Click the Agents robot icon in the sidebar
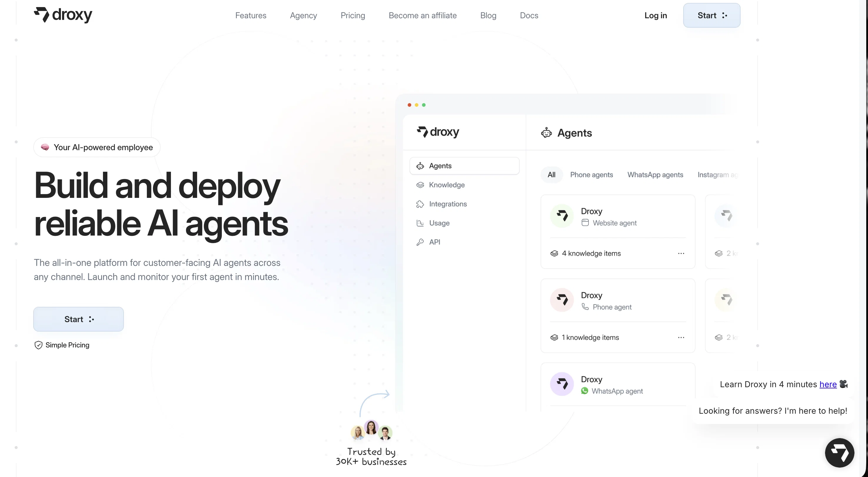Viewport: 868px width, 477px height. point(420,166)
